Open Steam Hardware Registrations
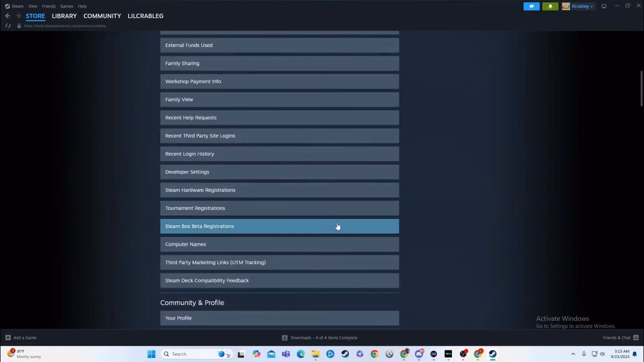The width and height of the screenshot is (644, 362). coord(280,190)
